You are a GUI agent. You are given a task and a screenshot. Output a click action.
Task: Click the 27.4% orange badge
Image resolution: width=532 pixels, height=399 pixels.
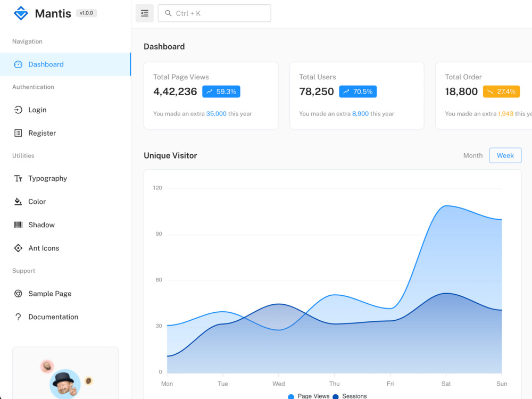[501, 92]
